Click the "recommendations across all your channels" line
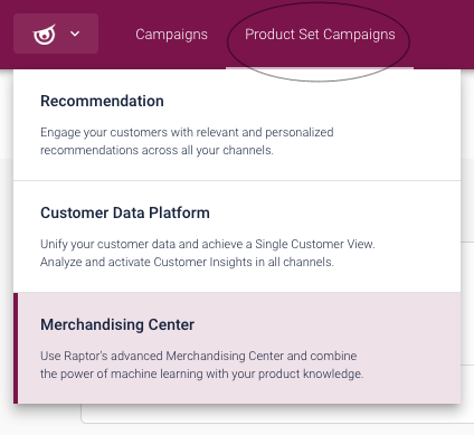Screen dimensions: 474x435 tap(157, 150)
